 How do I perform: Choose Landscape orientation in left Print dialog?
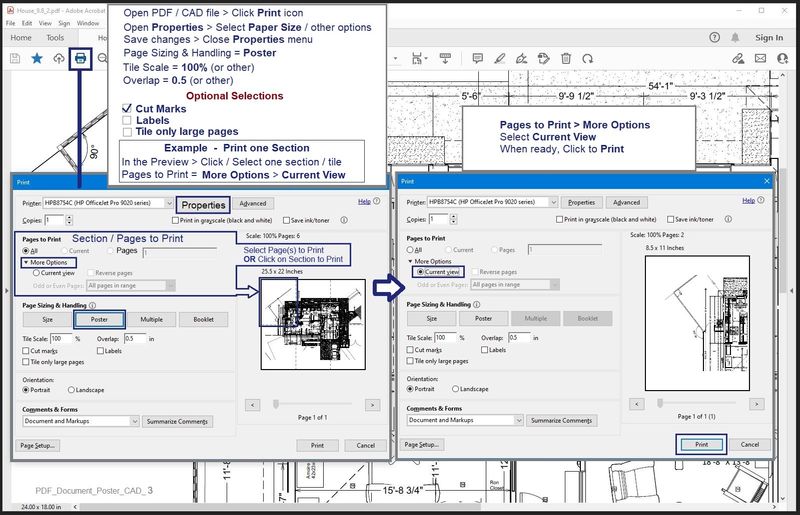(x=71, y=390)
